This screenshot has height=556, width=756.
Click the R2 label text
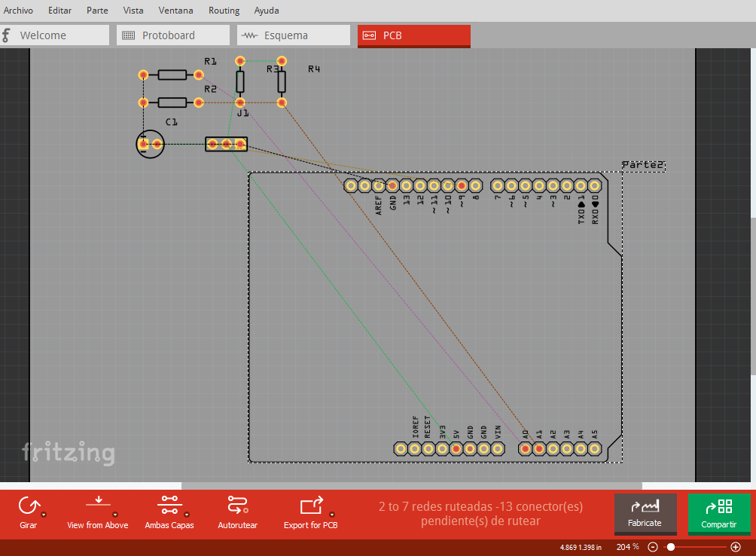point(210,89)
